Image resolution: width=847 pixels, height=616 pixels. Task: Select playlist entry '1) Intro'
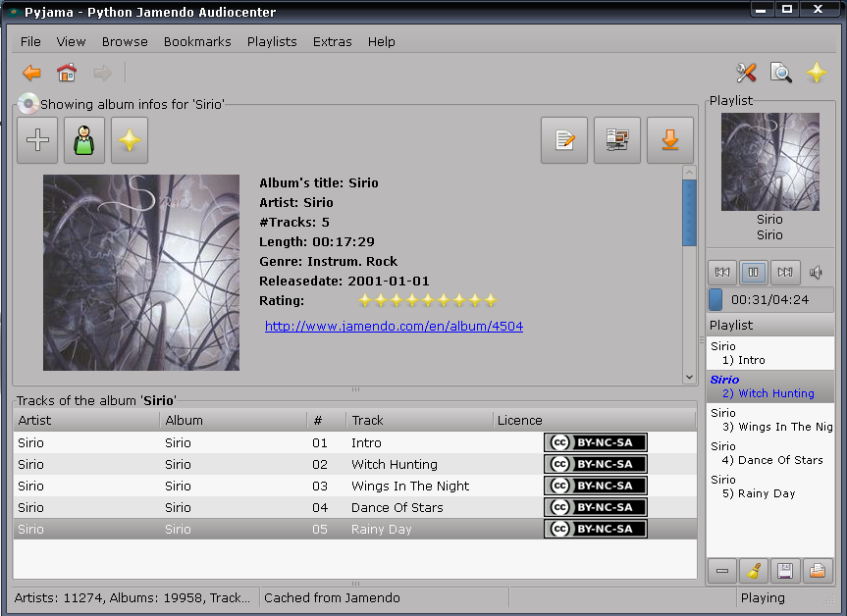click(770, 353)
